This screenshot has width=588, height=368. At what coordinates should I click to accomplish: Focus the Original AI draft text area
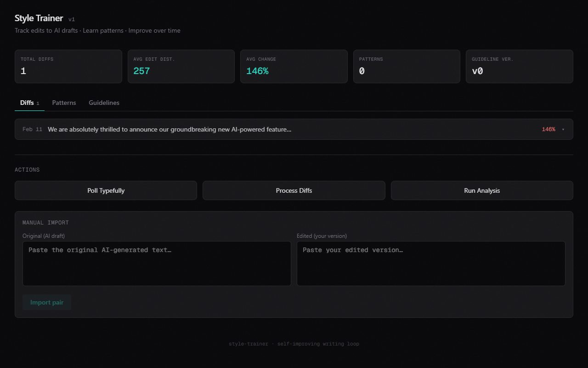tap(157, 264)
